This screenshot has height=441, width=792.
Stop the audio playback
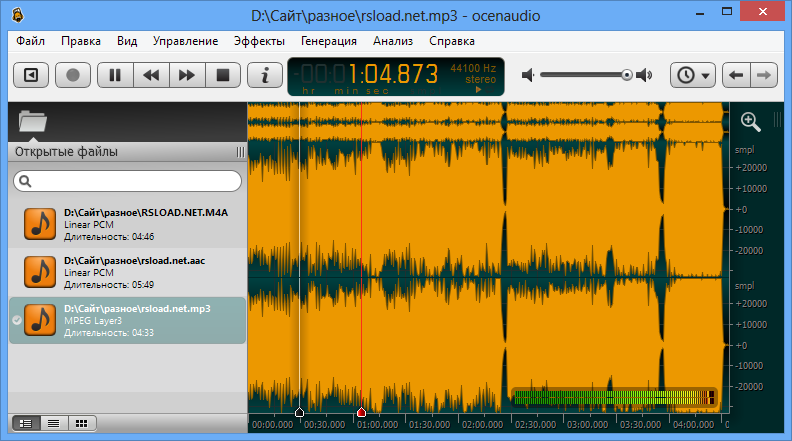click(223, 75)
